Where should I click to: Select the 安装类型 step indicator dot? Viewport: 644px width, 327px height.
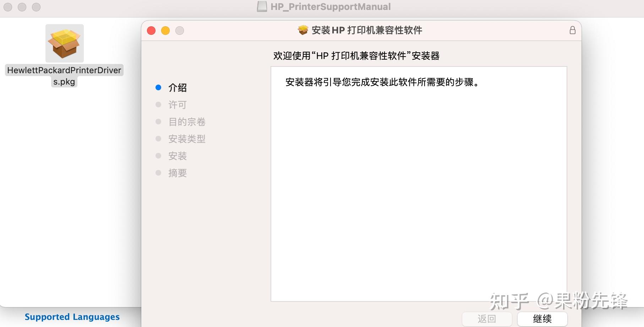[x=158, y=139]
